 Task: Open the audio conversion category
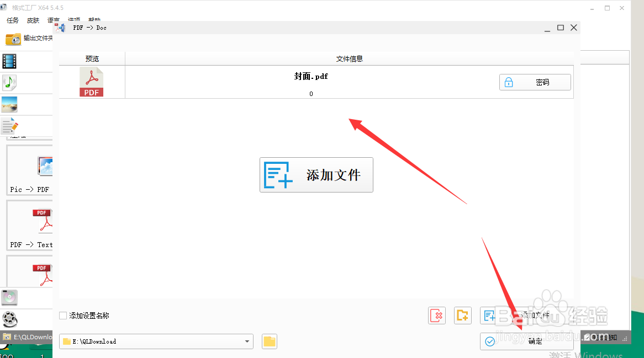pyautogui.click(x=9, y=82)
